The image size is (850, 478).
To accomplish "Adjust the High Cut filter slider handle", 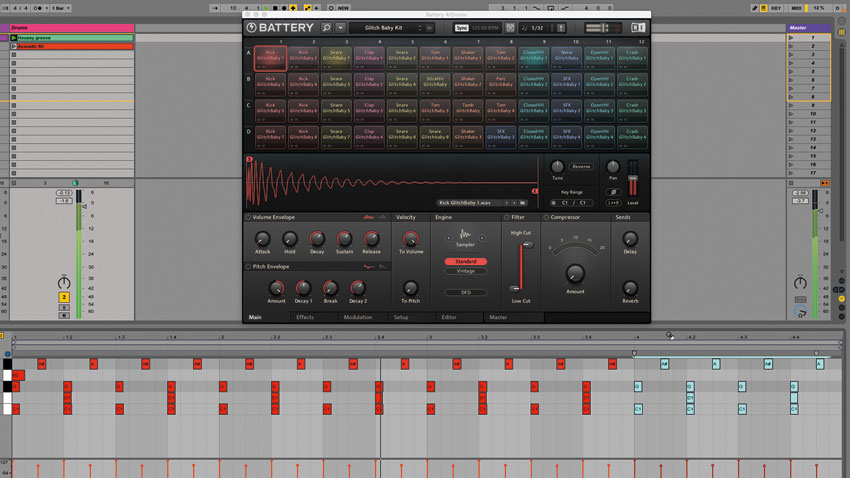I will coord(527,245).
